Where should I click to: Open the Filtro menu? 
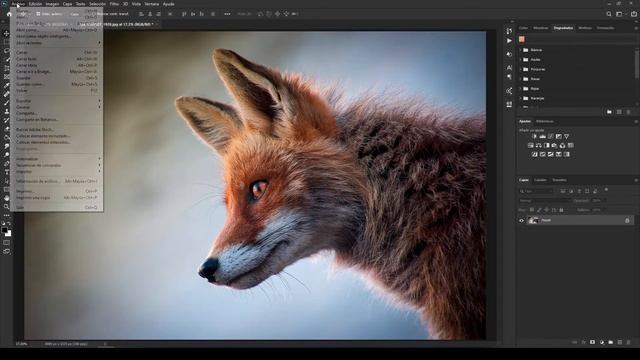point(114,4)
